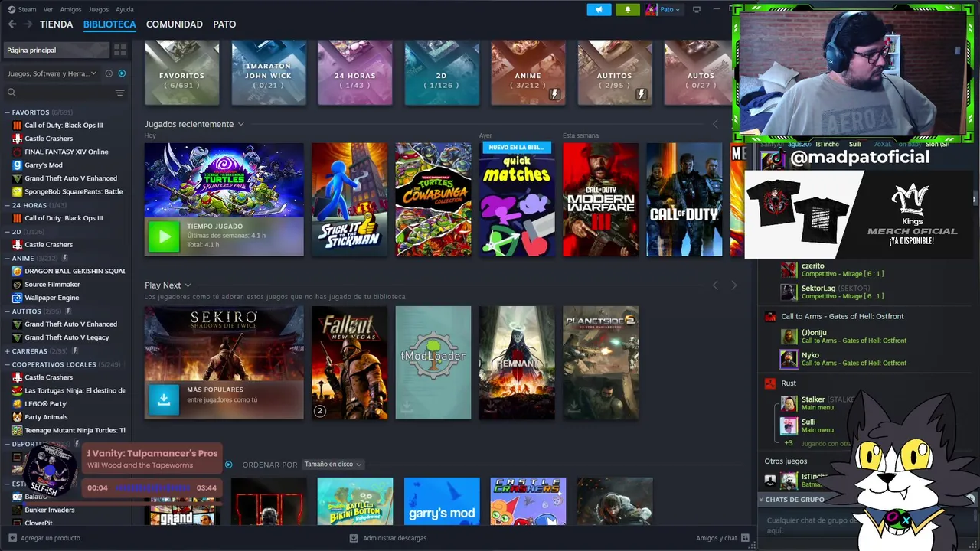Select the Castle Crashers cover in the bottom shelf
The width and height of the screenshot is (980, 551).
528,501
